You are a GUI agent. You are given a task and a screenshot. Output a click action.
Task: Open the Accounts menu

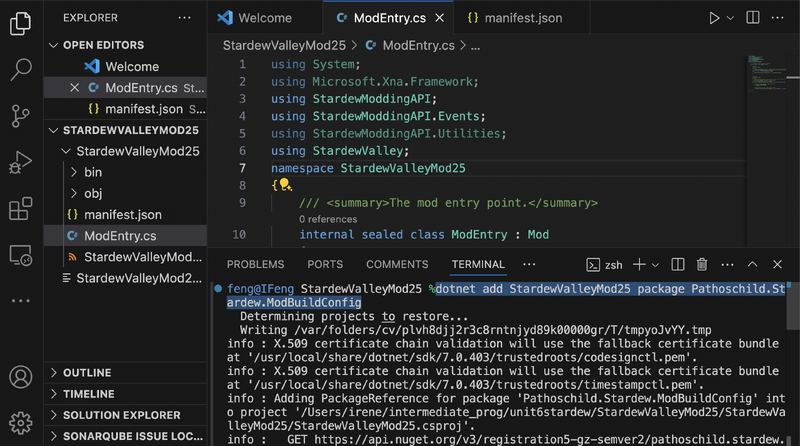(x=20, y=377)
